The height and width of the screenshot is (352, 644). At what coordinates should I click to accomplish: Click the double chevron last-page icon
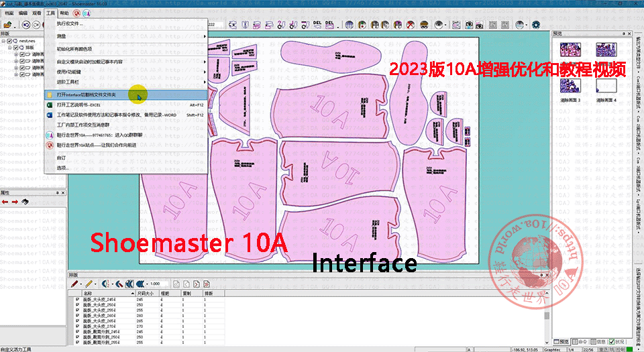pos(207,284)
